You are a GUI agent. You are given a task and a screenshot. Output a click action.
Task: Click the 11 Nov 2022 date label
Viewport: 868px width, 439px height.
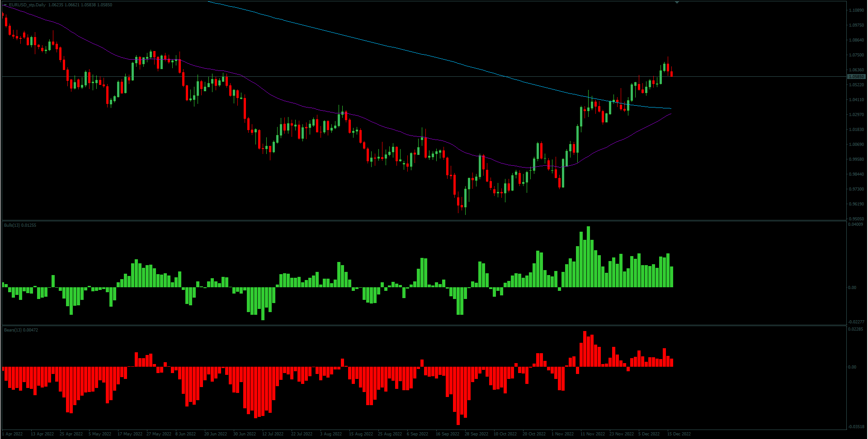click(592, 434)
